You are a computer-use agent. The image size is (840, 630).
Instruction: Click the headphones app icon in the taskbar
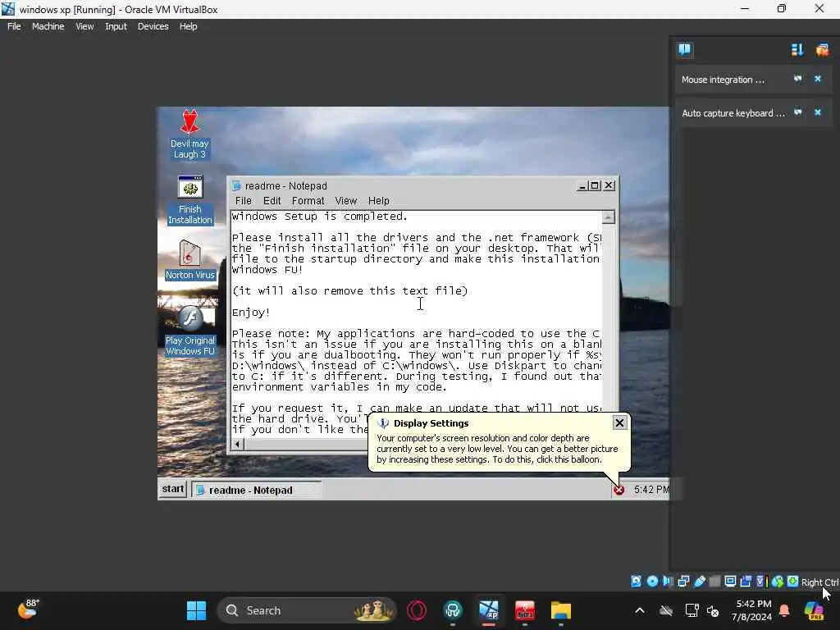point(453,610)
